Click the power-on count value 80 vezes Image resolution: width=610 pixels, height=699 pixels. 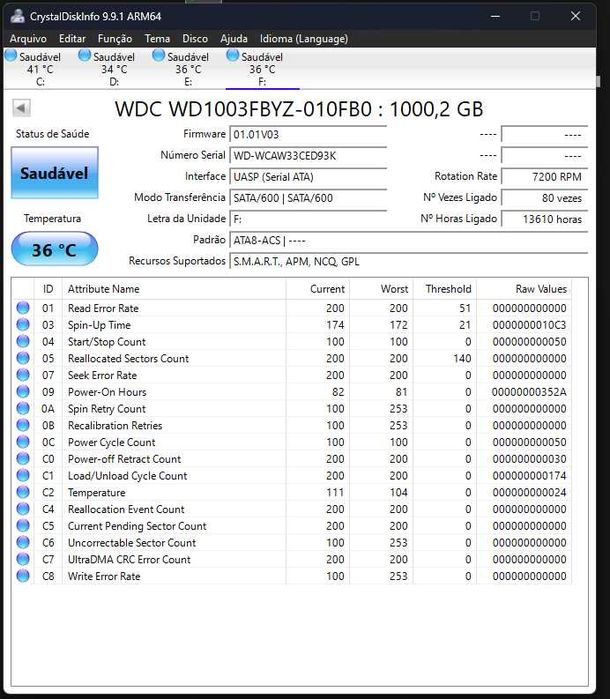pyautogui.click(x=544, y=198)
